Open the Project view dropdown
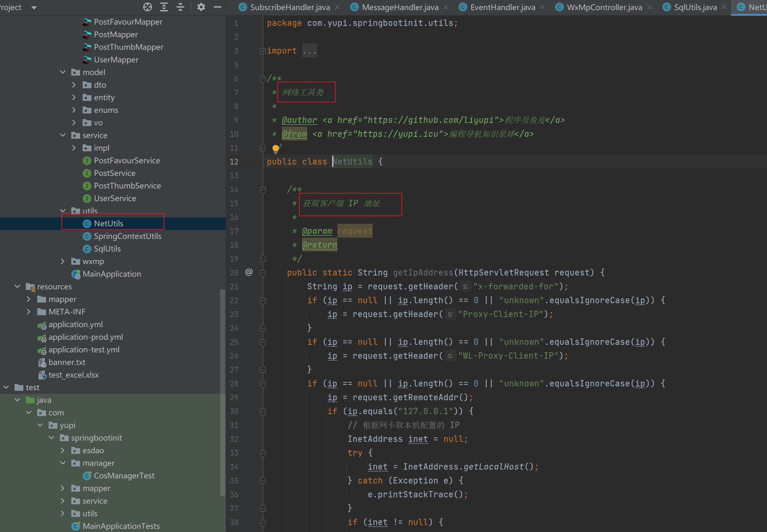This screenshot has width=767, height=532. 34,7
